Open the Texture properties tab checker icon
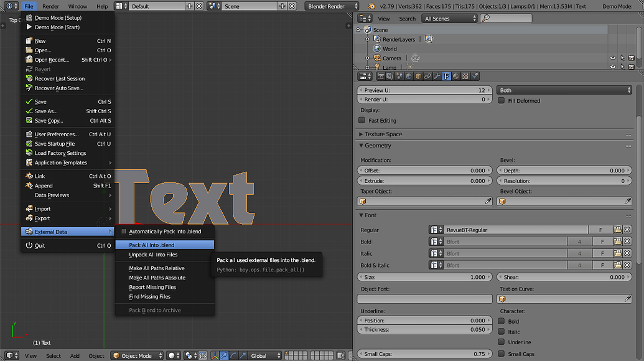This screenshot has width=644, height=361. point(465,77)
